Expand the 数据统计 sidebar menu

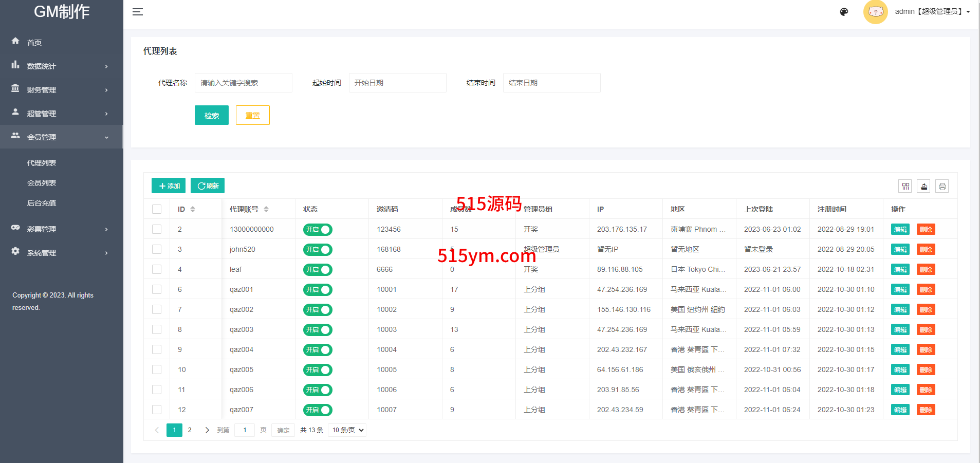[x=62, y=66]
